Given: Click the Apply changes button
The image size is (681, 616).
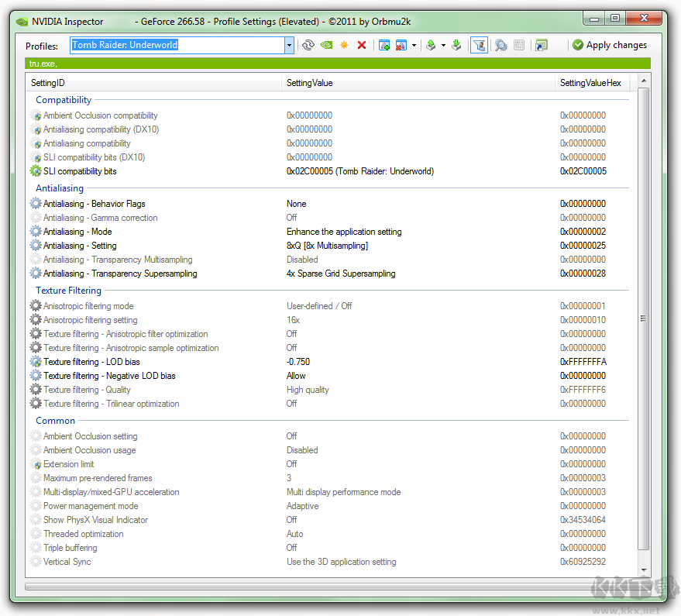Looking at the screenshot, I should (x=610, y=45).
